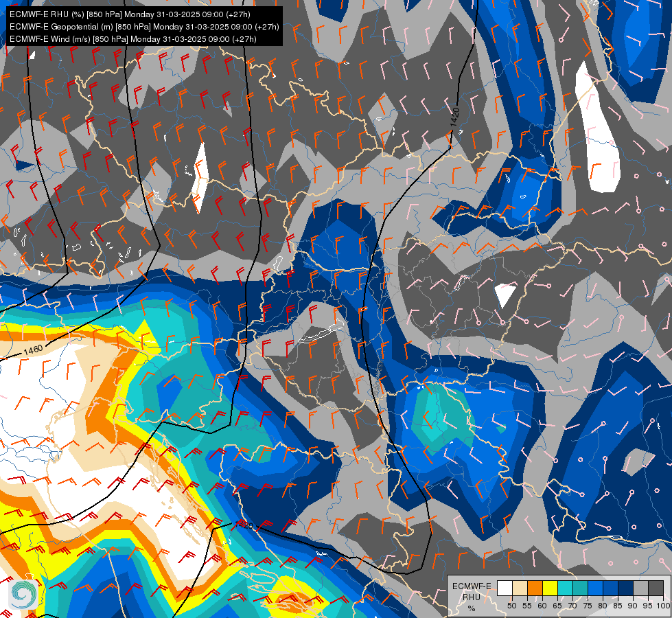The width and height of the screenshot is (672, 618).
Task: Click the ECMWF-E Wind (m/s) header line
Action: (x=133, y=39)
